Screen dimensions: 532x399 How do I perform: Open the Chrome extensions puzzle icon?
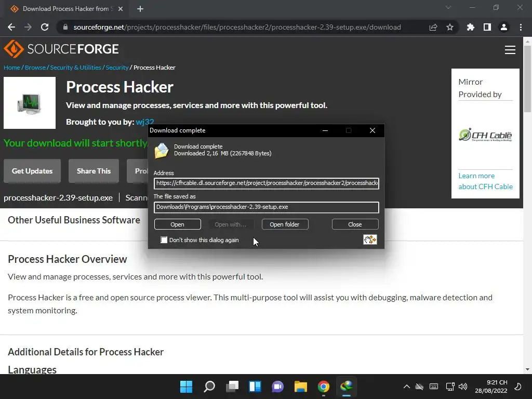(471, 27)
